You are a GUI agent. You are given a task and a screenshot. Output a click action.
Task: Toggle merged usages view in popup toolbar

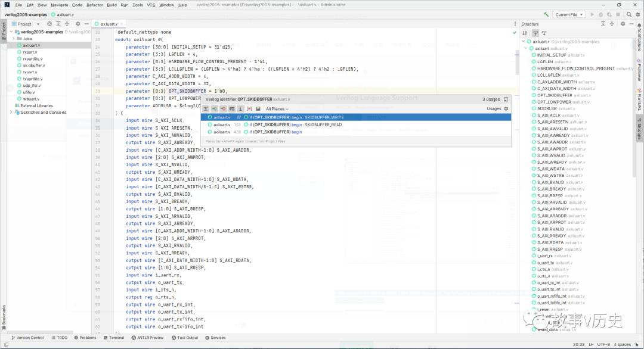coord(206,108)
